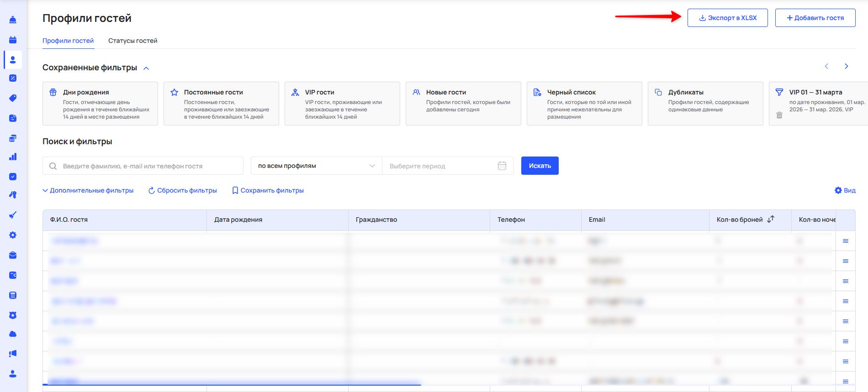Click the coins stack icon in sidebar

tap(13, 138)
